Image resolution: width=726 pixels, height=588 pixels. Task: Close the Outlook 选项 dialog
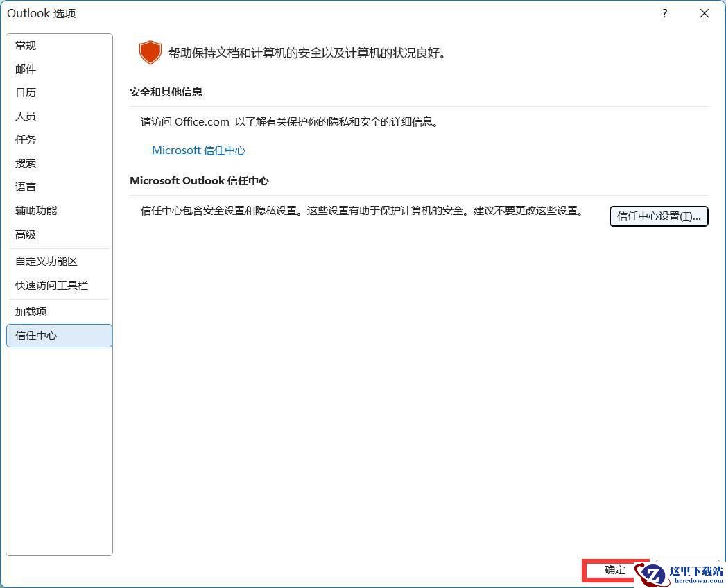(x=705, y=13)
